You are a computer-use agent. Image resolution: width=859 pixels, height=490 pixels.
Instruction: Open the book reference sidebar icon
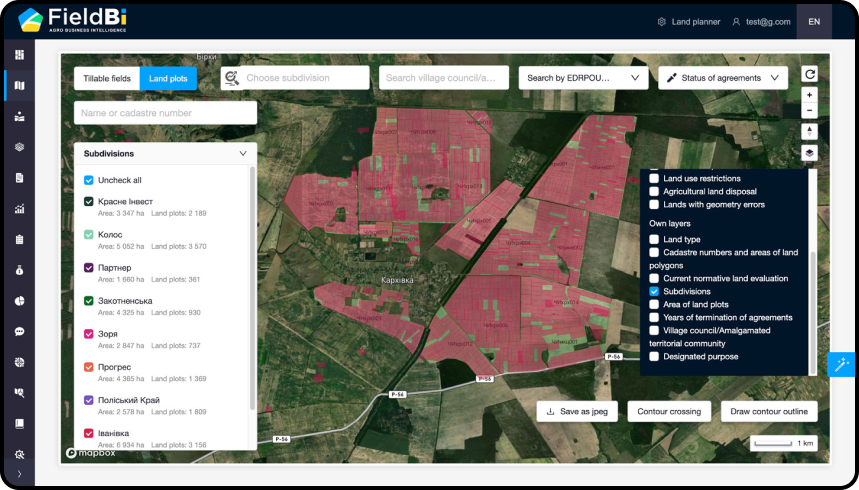tap(20, 424)
